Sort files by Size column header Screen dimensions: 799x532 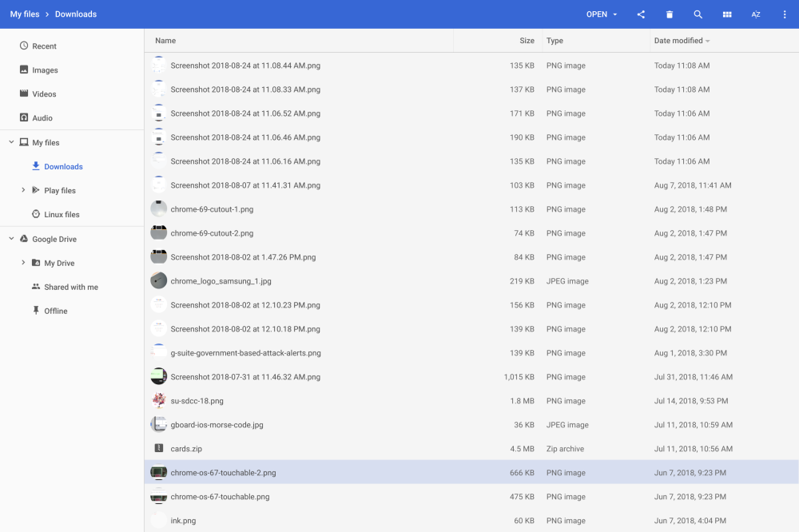(x=527, y=41)
